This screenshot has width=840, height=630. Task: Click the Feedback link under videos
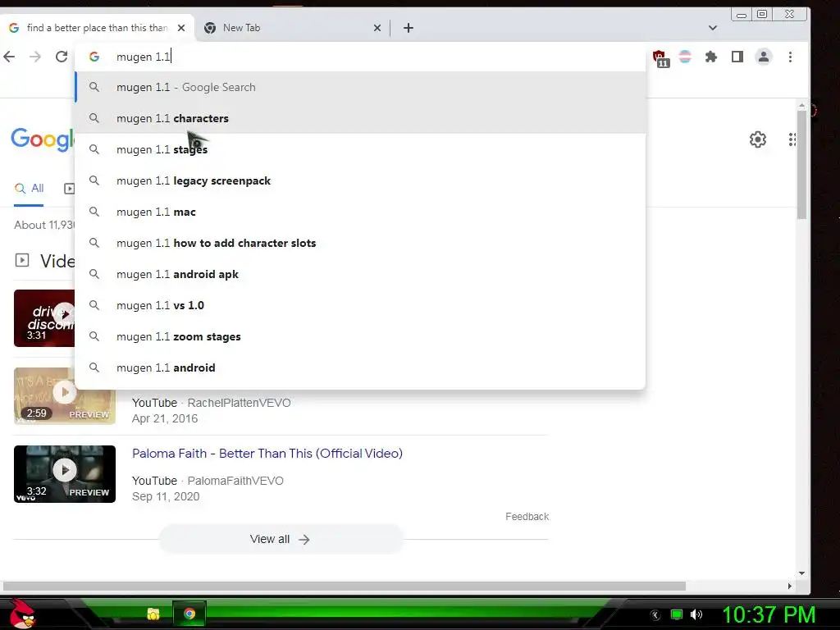tap(527, 517)
